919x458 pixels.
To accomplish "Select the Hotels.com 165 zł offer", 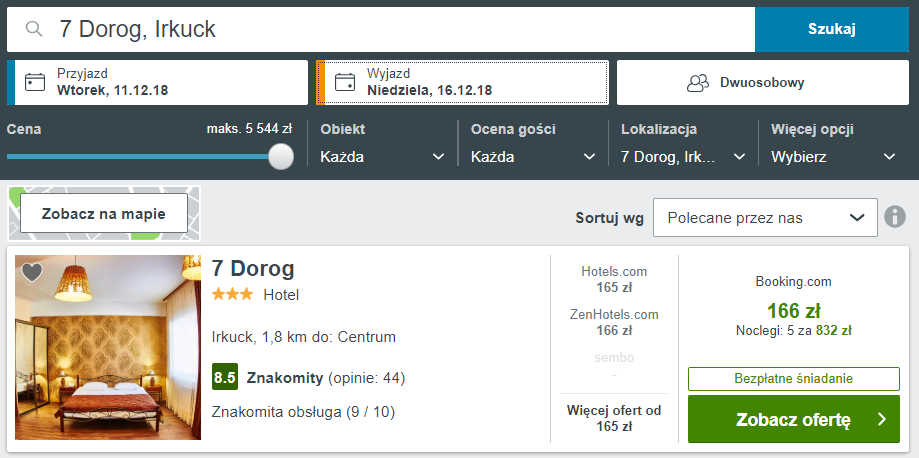I will tap(614, 279).
